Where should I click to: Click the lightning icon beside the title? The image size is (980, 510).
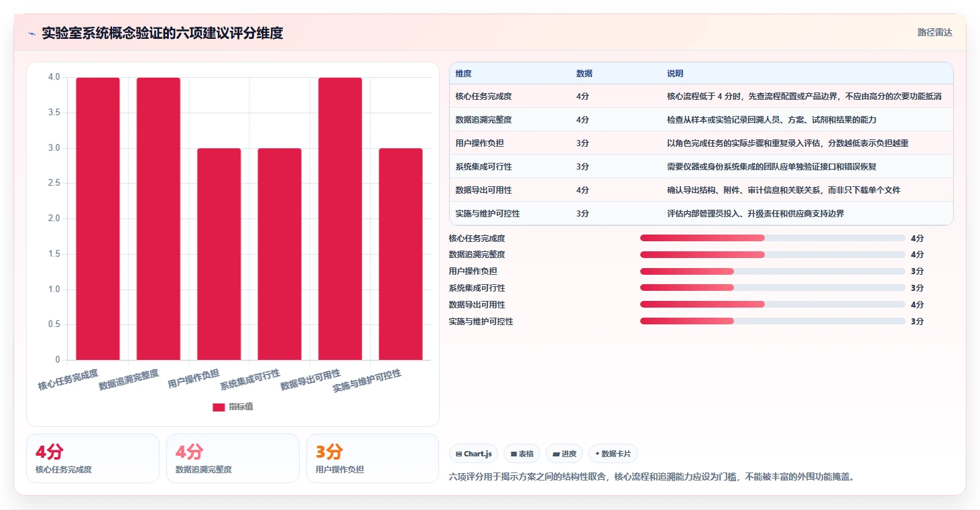(x=32, y=34)
